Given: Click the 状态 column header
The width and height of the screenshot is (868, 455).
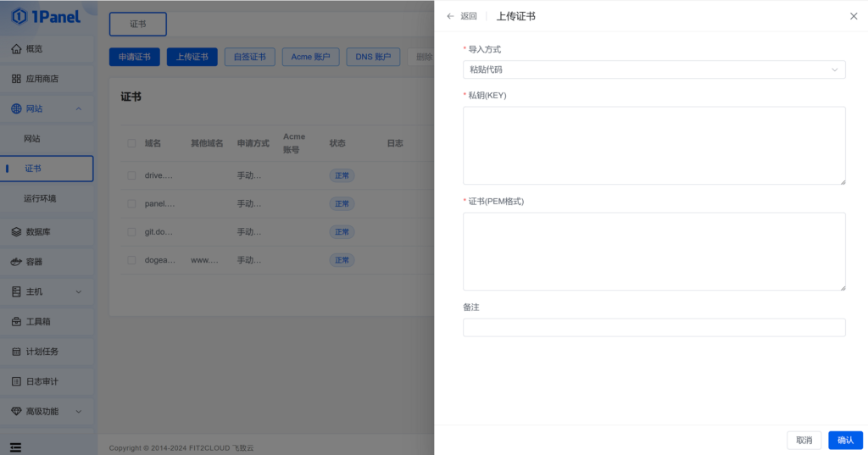Looking at the screenshot, I should (337, 143).
